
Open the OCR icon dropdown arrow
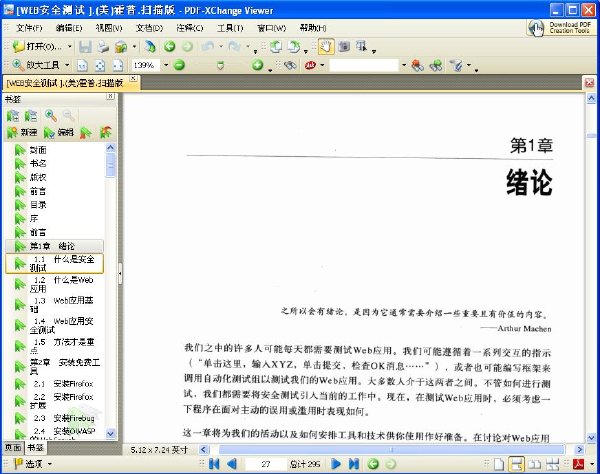click(x=322, y=65)
